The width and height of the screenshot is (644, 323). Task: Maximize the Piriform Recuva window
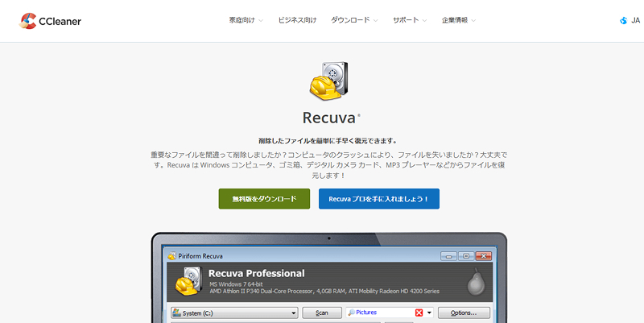pyautogui.click(x=466, y=256)
